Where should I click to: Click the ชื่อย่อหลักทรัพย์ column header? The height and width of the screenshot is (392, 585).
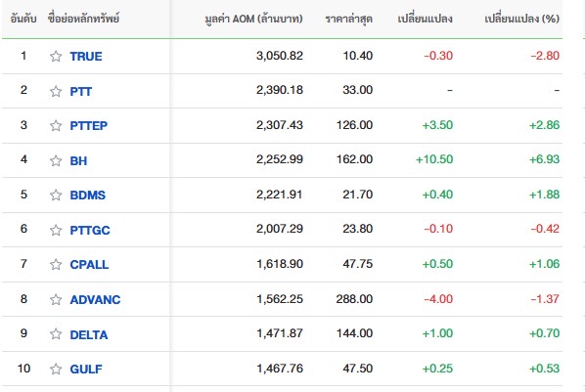point(83,19)
